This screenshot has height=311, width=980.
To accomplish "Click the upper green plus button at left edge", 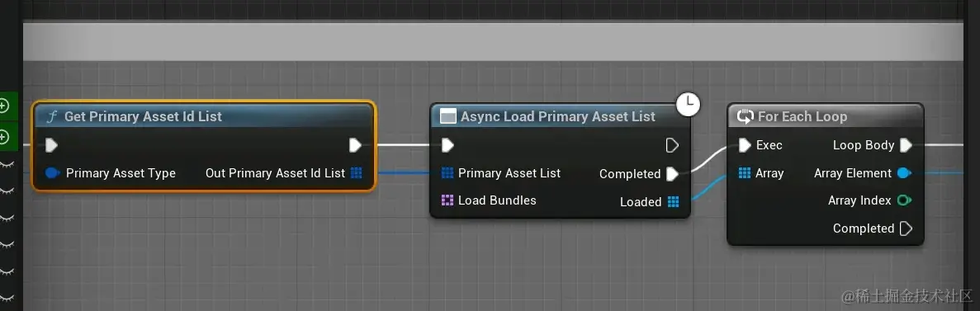I will [4, 106].
